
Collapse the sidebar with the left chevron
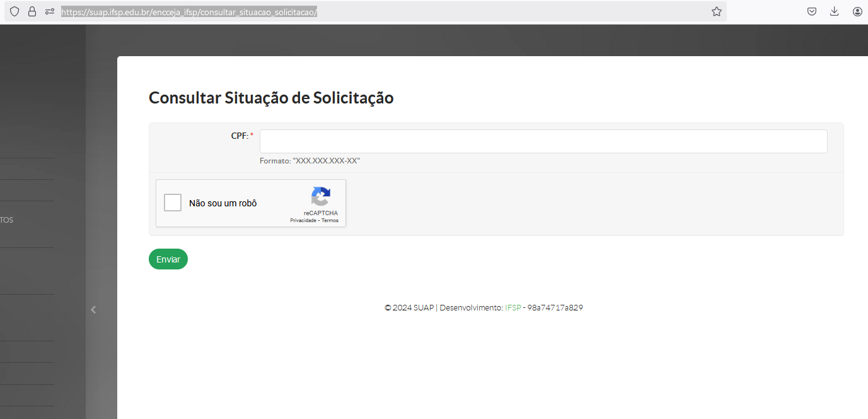point(93,309)
